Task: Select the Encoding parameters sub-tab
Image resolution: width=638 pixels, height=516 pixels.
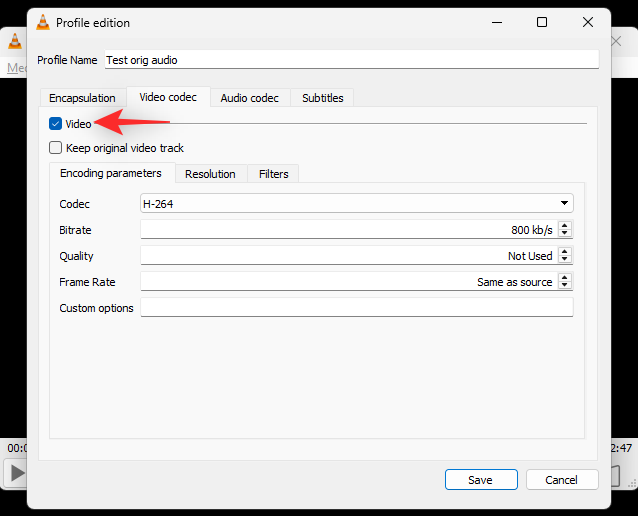Action: pos(111,173)
